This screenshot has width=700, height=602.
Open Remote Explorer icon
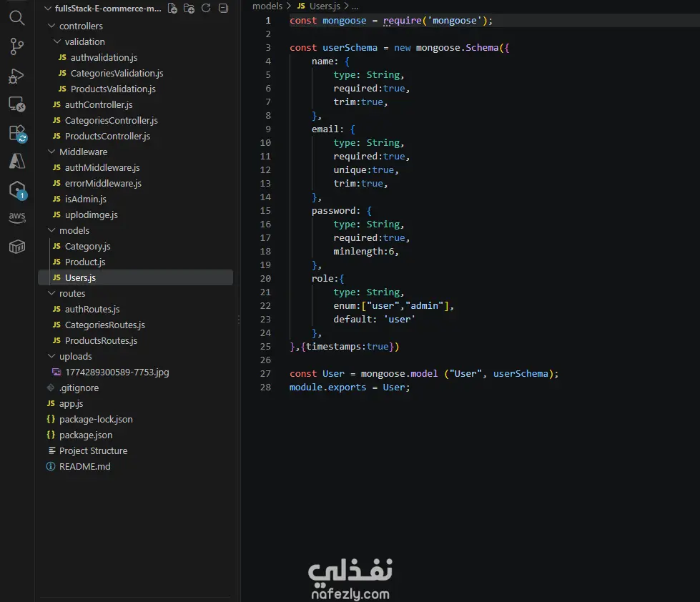(17, 104)
